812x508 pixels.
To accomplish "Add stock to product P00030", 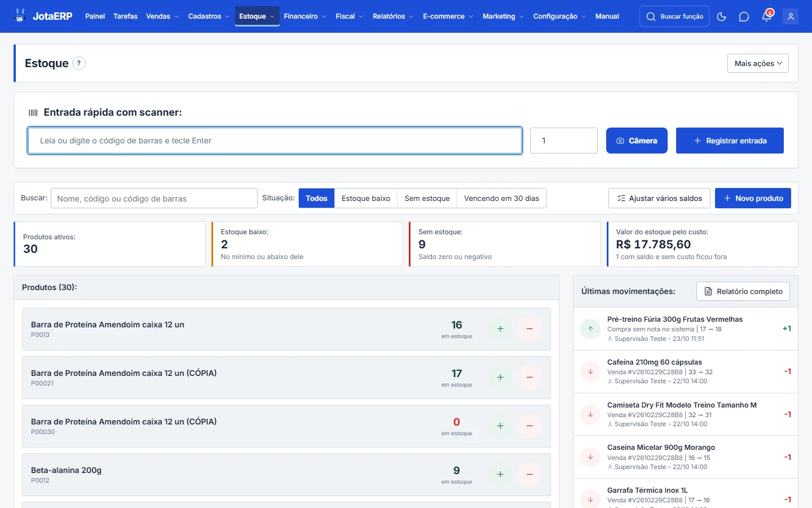I will click(x=500, y=426).
